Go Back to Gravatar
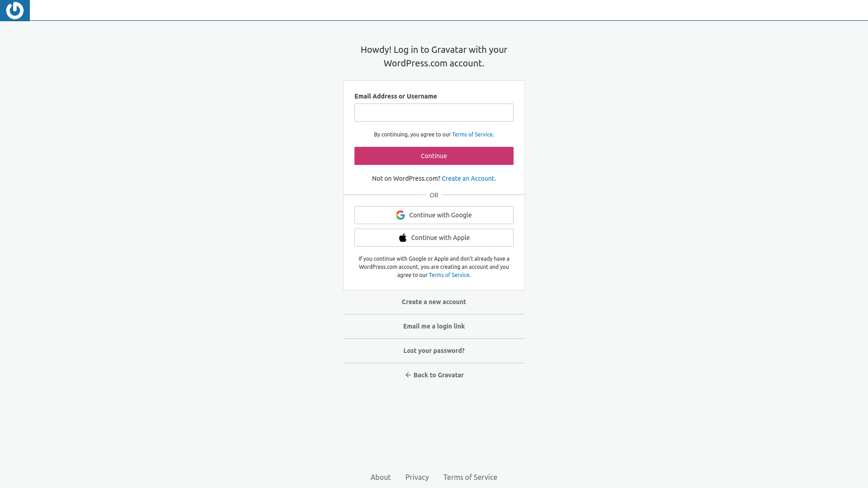Image resolution: width=868 pixels, height=488 pixels. [434, 375]
